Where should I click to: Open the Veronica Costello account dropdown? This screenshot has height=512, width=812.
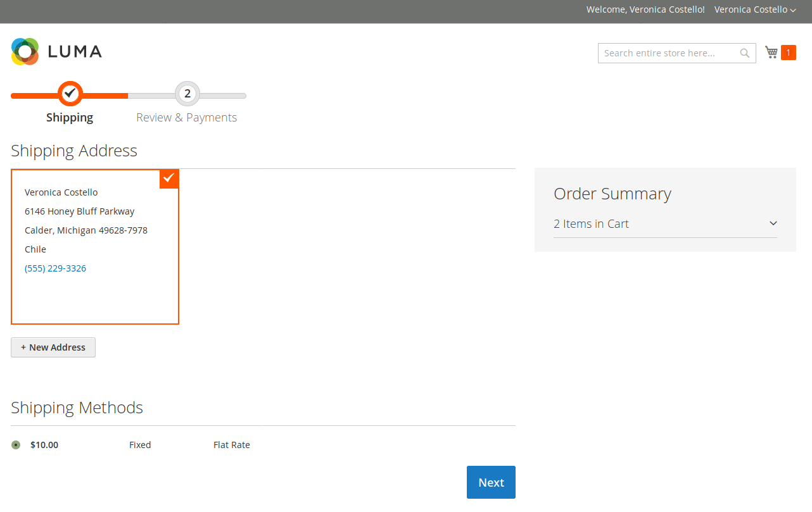coord(754,9)
